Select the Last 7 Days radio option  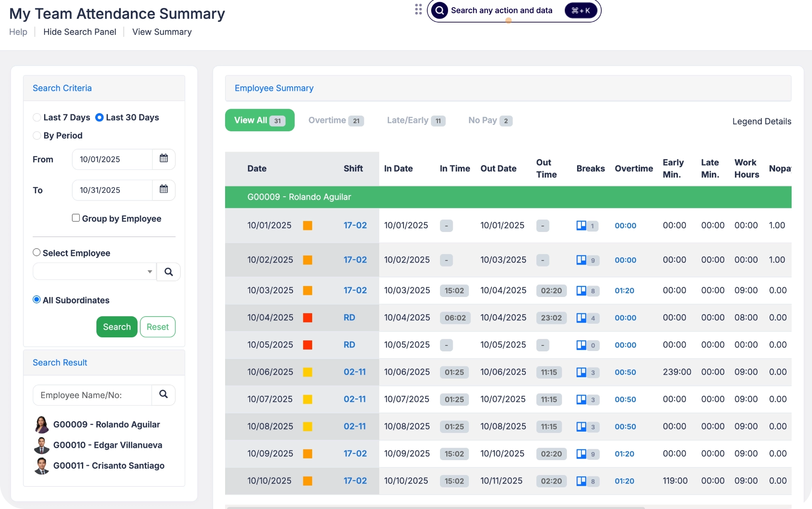click(x=37, y=117)
